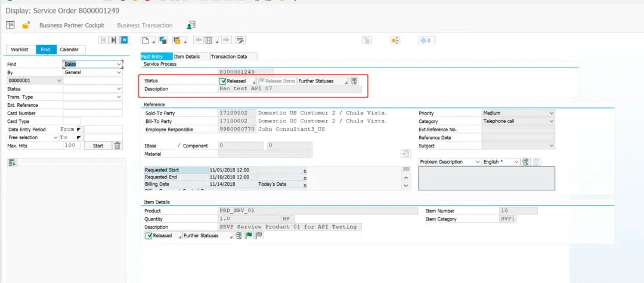This screenshot has width=644, height=283.
Task: Click the Business Transaction button
Action: click(x=144, y=25)
